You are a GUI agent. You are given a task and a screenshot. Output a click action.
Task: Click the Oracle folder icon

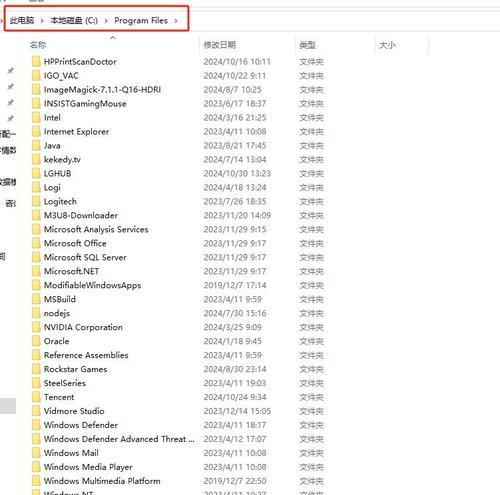pyautogui.click(x=36, y=341)
